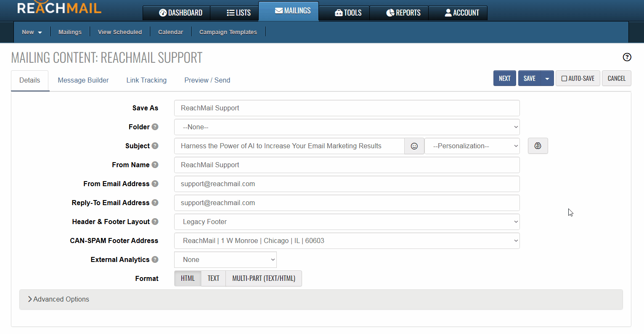
Task: Show help for External Analytics
Action: click(x=155, y=259)
